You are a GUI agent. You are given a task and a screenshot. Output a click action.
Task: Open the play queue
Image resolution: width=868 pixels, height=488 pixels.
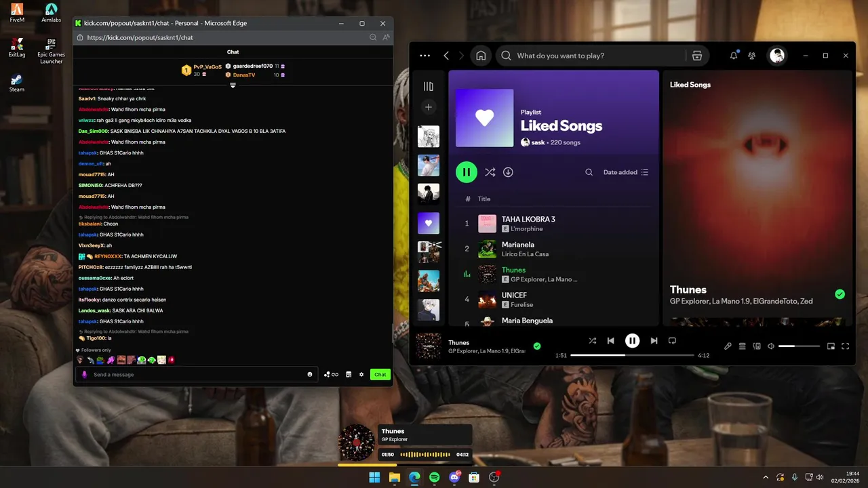click(x=743, y=346)
